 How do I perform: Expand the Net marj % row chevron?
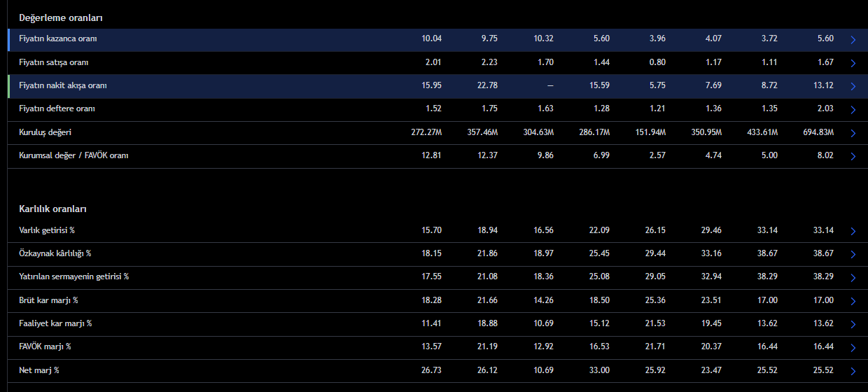(853, 371)
